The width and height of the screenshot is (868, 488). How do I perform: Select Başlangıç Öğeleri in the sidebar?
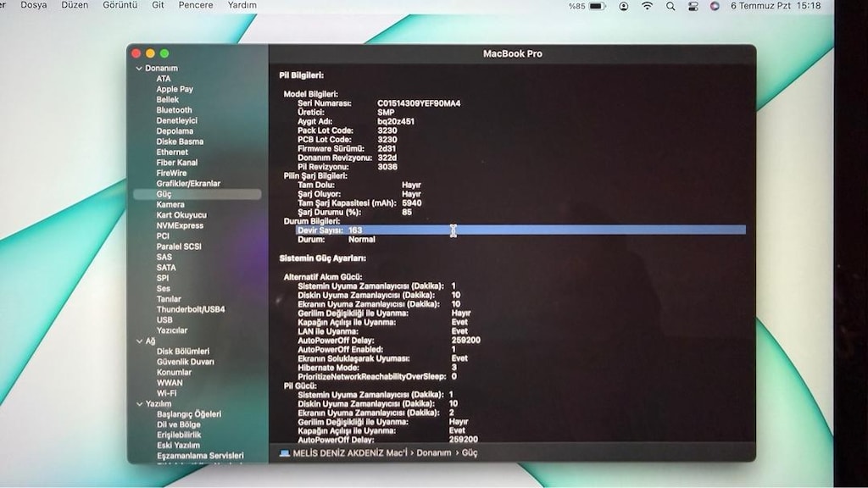coord(189,414)
